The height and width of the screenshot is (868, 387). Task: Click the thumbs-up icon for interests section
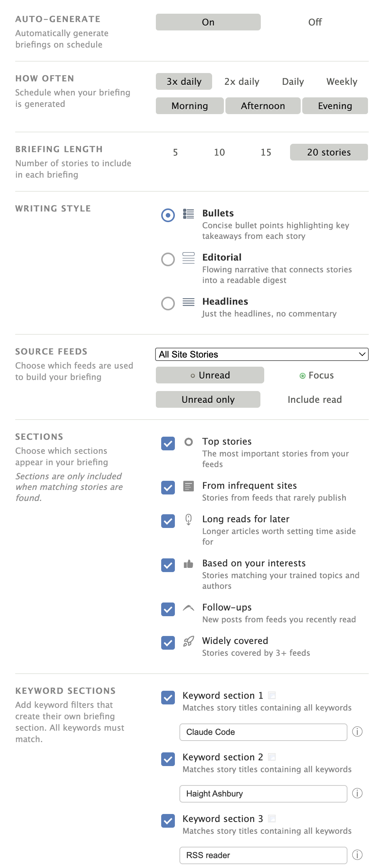coord(189,564)
